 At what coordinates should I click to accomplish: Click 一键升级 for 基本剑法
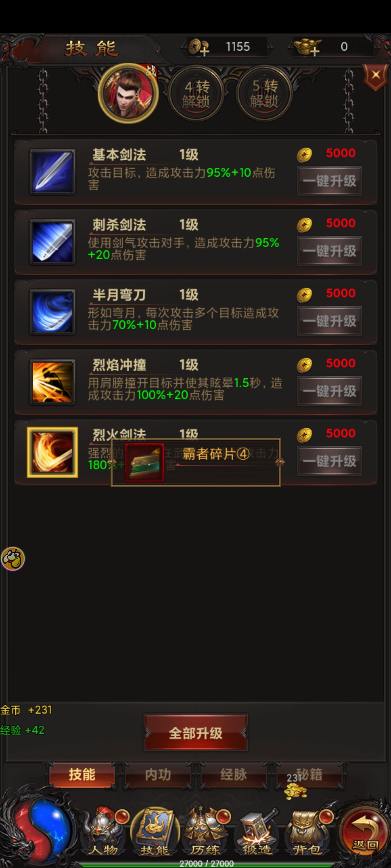point(329,181)
